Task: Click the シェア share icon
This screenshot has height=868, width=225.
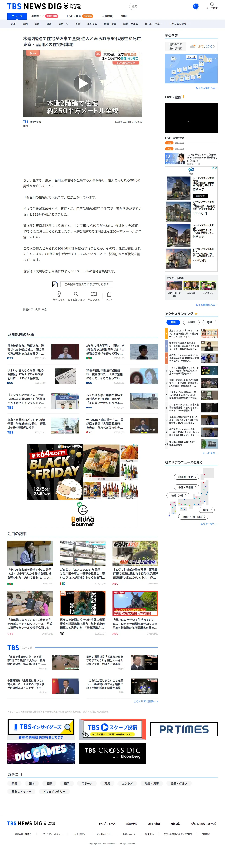Action: pos(109,294)
